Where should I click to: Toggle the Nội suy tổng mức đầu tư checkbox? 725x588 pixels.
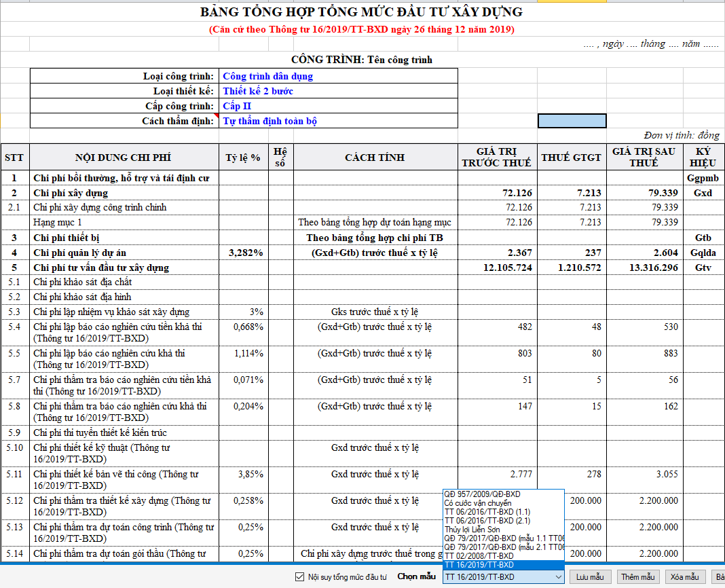[x=299, y=577]
